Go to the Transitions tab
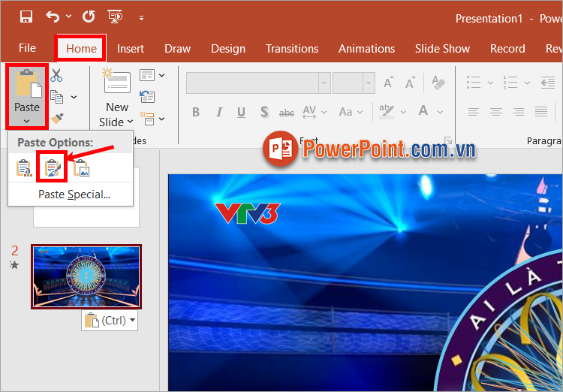563x392 pixels. (x=292, y=49)
